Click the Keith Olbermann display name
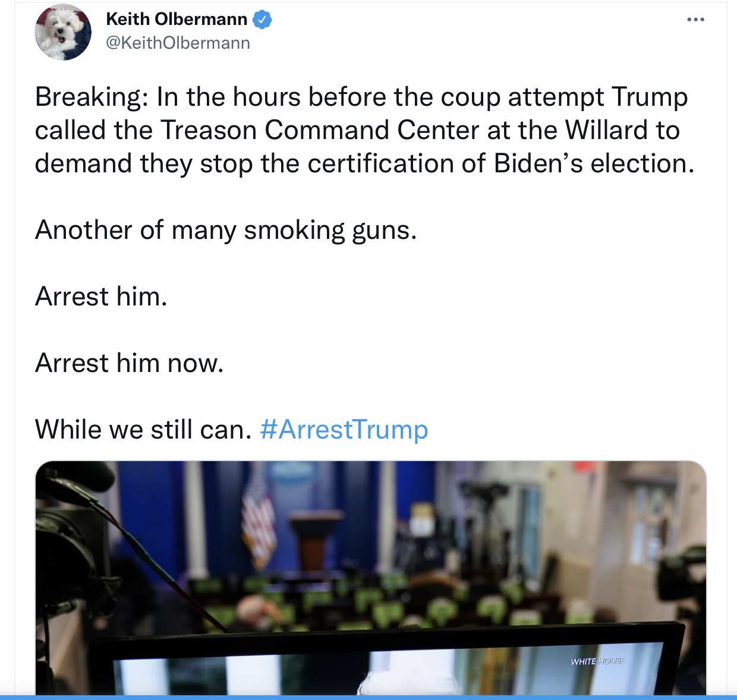The image size is (737, 700). (177, 19)
